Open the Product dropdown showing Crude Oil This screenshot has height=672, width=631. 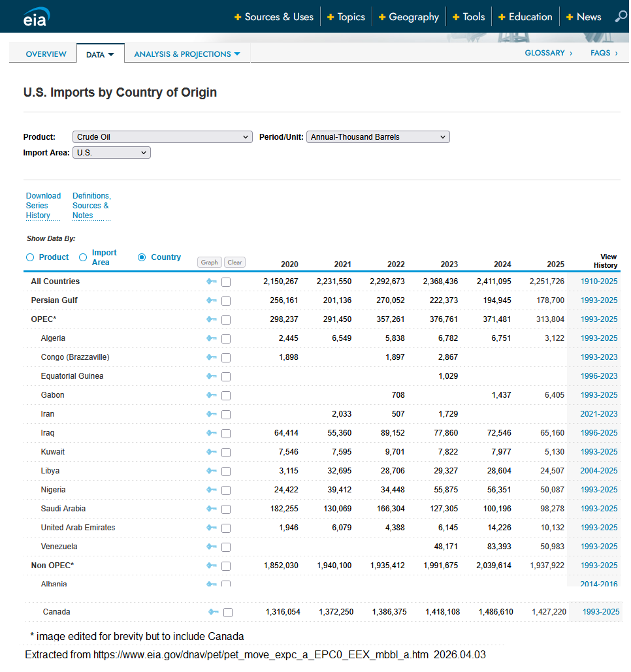click(x=162, y=137)
